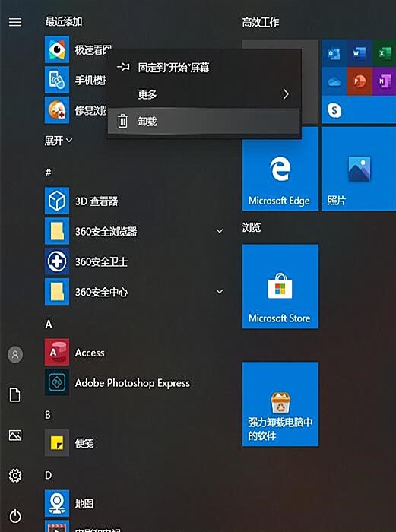Image resolution: width=396 pixels, height=532 pixels.
Task: Click the 360安全中心 folder icon
Action: 57,292
